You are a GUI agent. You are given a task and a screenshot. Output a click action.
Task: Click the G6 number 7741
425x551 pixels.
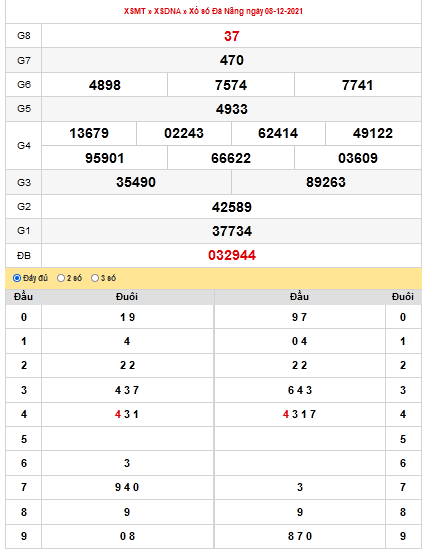coord(358,85)
